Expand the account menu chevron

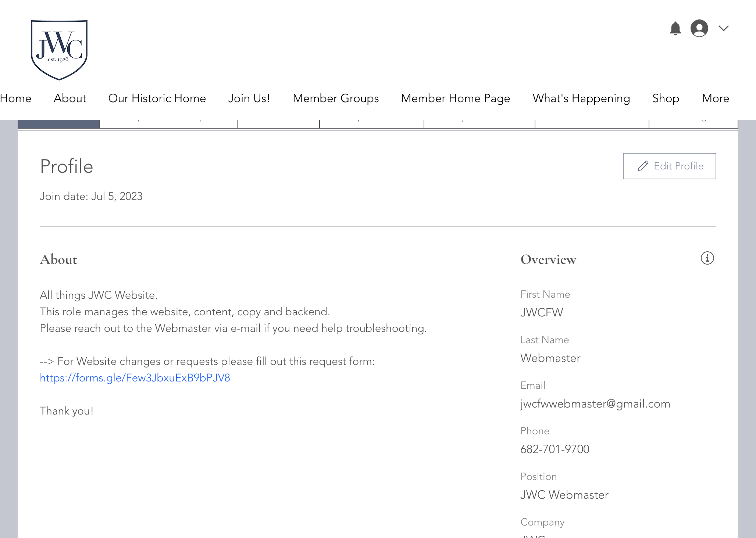pyautogui.click(x=723, y=28)
